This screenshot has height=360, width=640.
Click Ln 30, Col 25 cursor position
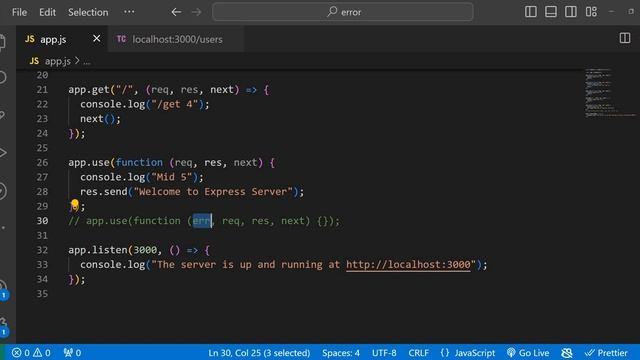pyautogui.click(x=259, y=353)
